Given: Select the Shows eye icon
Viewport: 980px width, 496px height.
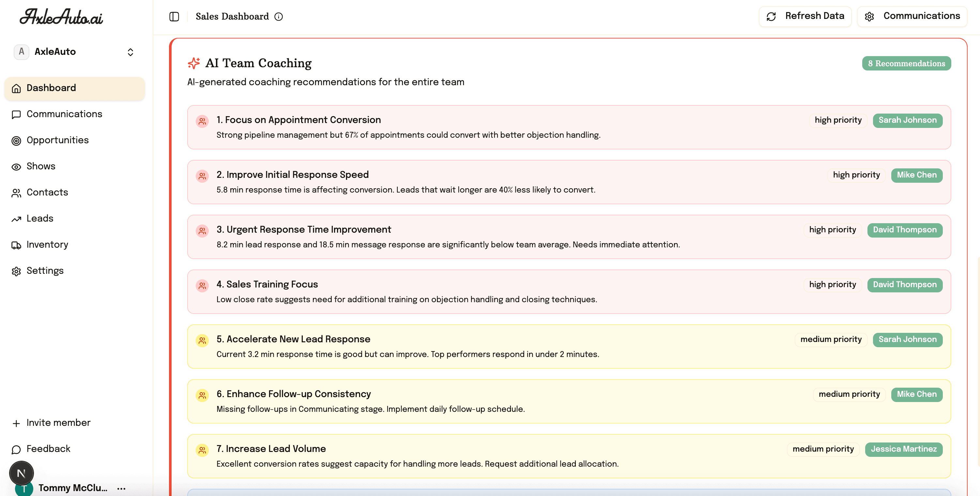Looking at the screenshot, I should (16, 166).
